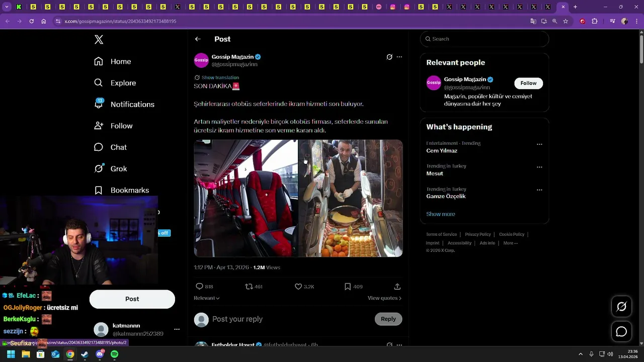Open Spotify from the taskbar
The image size is (644, 362).
(114, 354)
